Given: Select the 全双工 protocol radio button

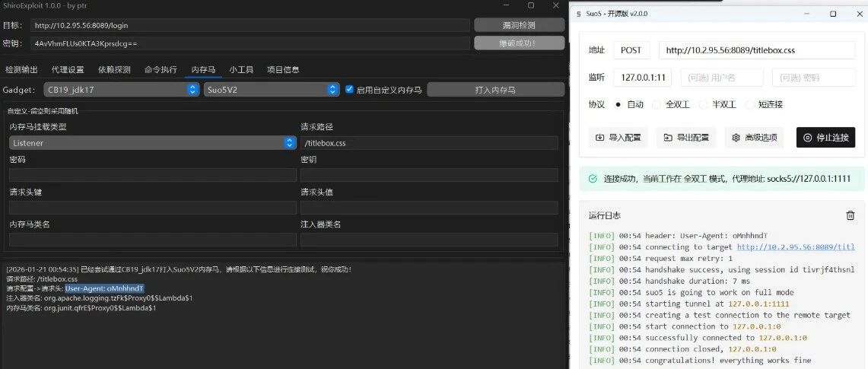Looking at the screenshot, I should tap(657, 104).
